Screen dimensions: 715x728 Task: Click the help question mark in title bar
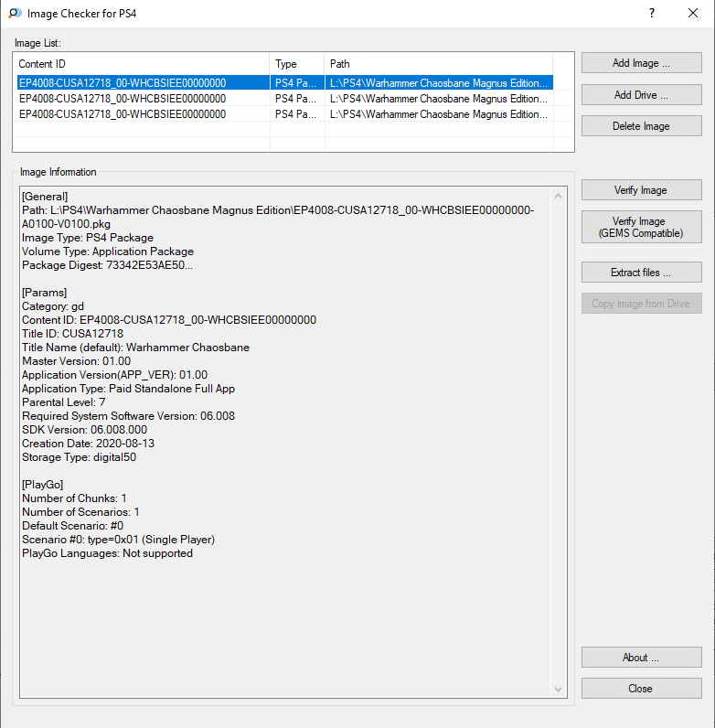pos(652,13)
